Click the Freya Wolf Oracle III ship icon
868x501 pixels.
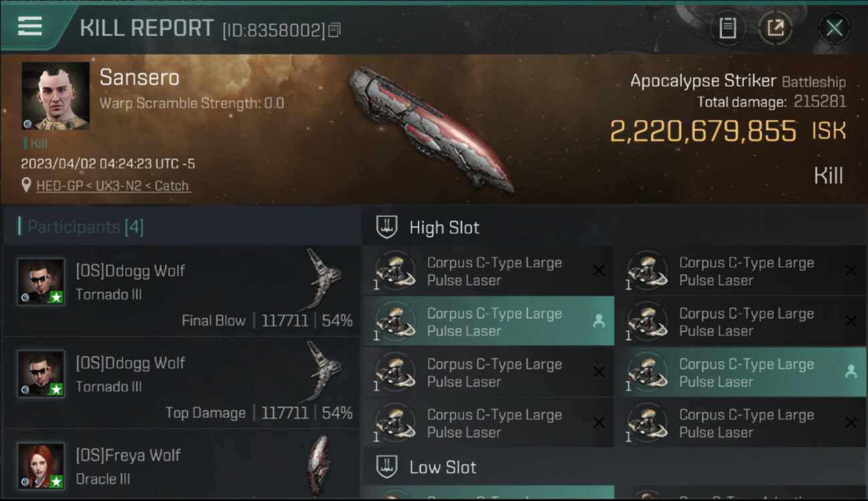pos(318,466)
